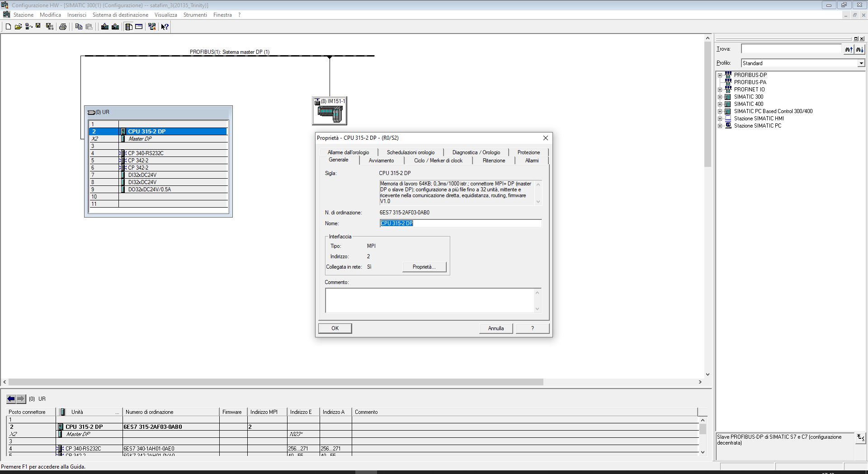Click Annulla in the Proprietà dialog
Image resolution: width=868 pixels, height=474 pixels.
click(496, 328)
